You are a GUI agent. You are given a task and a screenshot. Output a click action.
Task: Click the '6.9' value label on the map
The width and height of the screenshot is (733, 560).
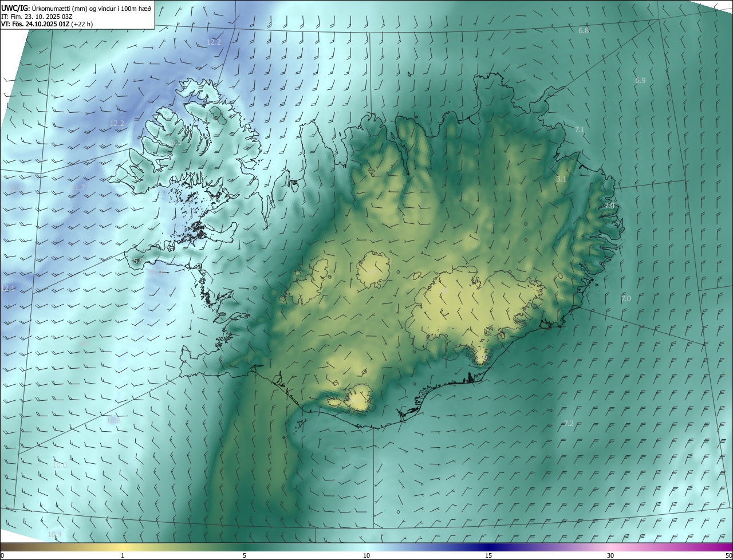pos(640,81)
